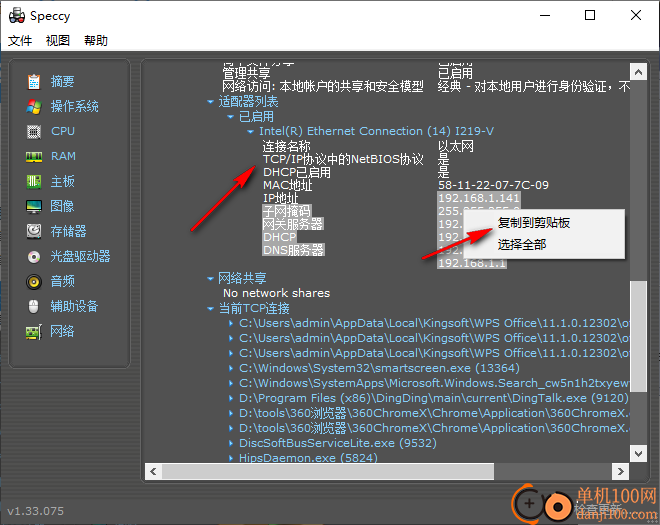Click the horizontal scrollbar thumb
The height and width of the screenshot is (525, 660).
[328, 472]
